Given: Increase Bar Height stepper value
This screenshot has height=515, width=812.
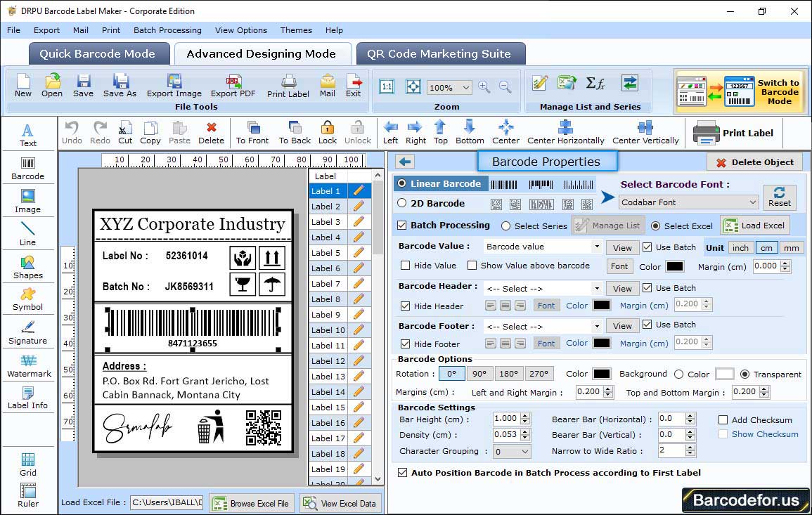Looking at the screenshot, I should click(x=525, y=416).
